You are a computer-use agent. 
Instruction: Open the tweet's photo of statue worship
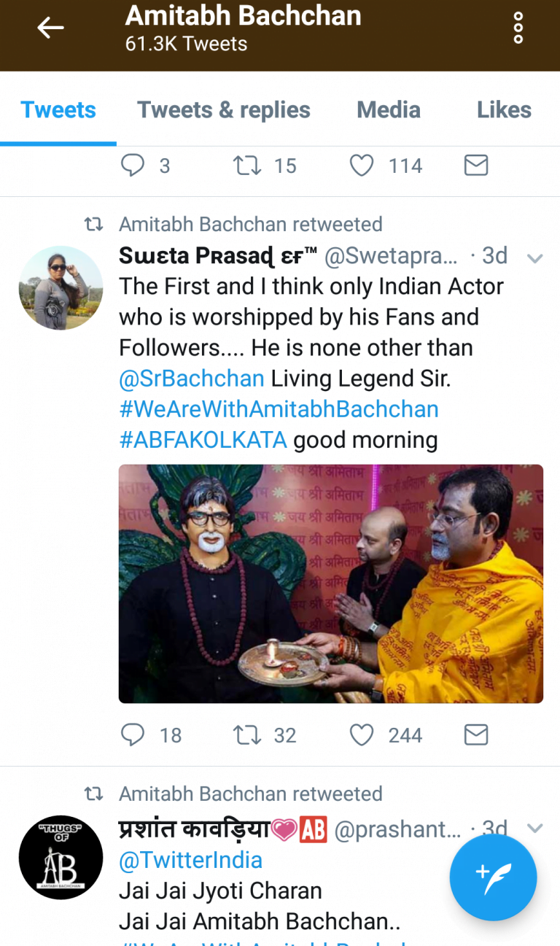tap(331, 584)
